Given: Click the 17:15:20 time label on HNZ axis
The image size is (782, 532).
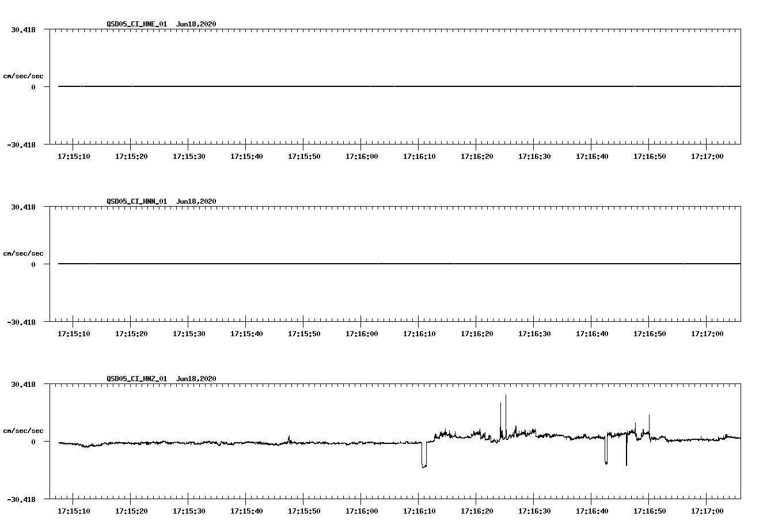Looking at the screenshot, I should pyautogui.click(x=131, y=511).
